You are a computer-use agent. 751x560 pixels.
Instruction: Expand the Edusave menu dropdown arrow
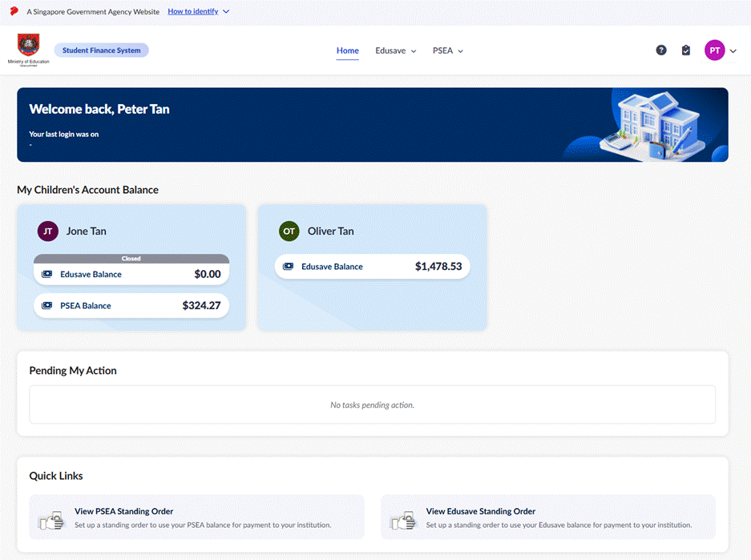pyautogui.click(x=414, y=51)
